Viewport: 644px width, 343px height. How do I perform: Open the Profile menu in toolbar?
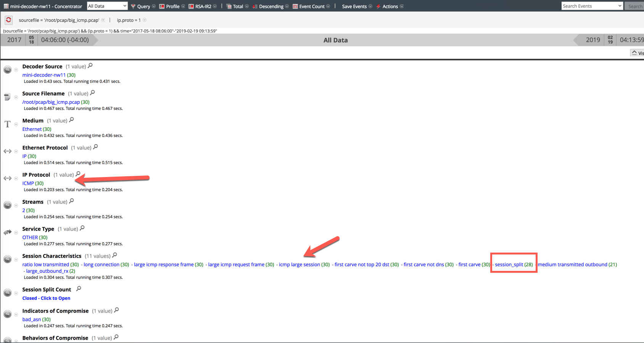click(x=172, y=6)
